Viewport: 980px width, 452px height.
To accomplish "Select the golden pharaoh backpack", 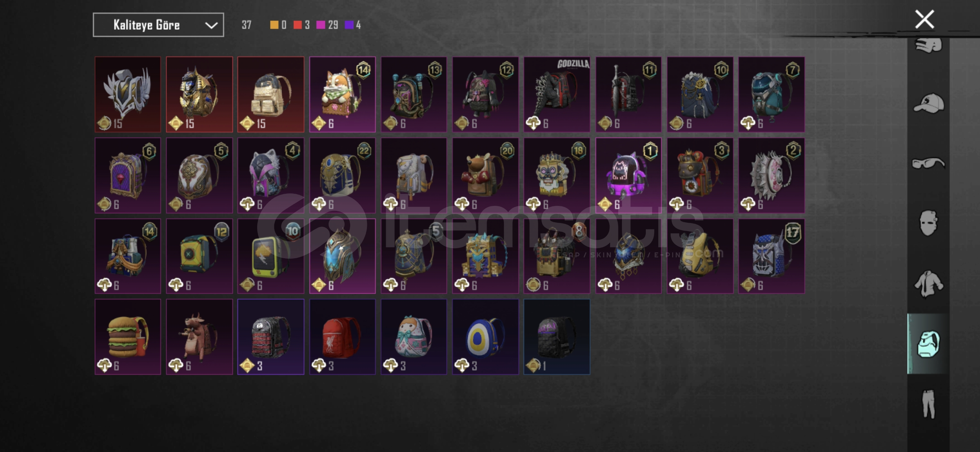I will 199,95.
